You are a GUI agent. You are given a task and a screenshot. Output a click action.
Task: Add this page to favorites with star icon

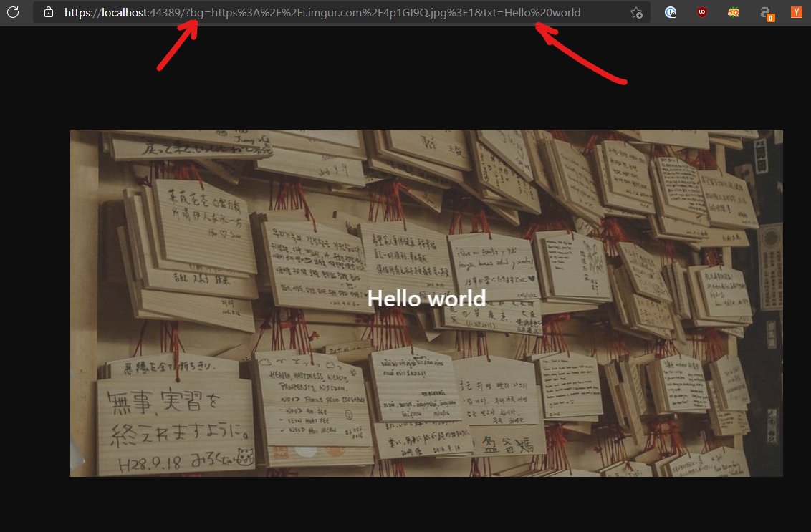click(x=635, y=13)
